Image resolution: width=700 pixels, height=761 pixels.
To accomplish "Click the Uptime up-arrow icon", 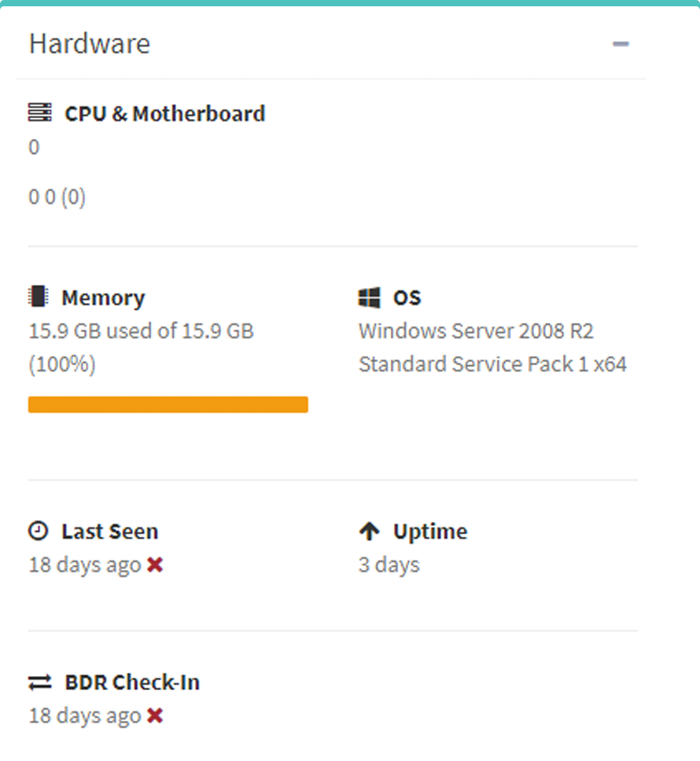I will (369, 531).
